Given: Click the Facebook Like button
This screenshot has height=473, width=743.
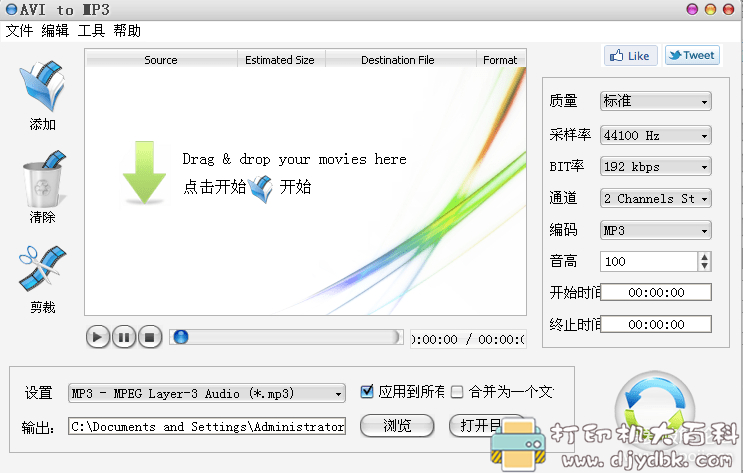Looking at the screenshot, I should [630, 55].
